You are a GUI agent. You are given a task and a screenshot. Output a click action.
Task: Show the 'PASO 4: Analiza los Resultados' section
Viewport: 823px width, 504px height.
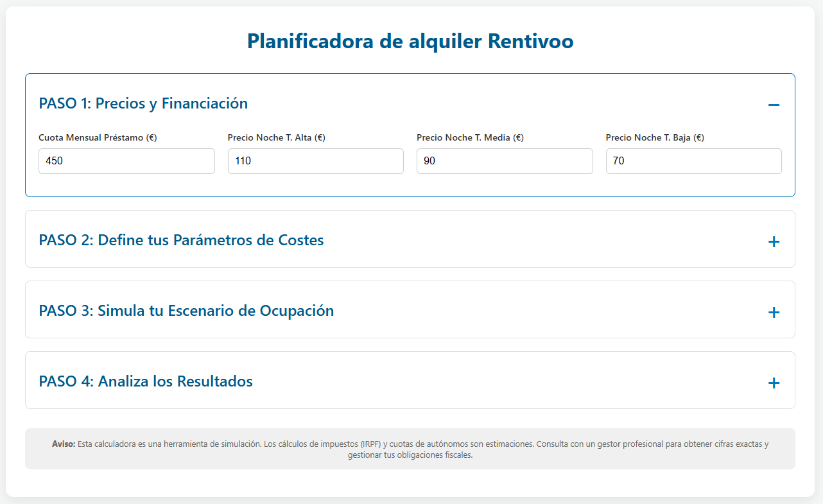(146, 381)
